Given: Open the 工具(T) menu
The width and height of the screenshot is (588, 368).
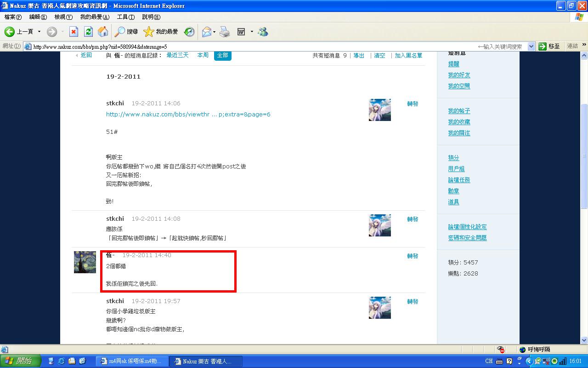Looking at the screenshot, I should click(x=125, y=17).
